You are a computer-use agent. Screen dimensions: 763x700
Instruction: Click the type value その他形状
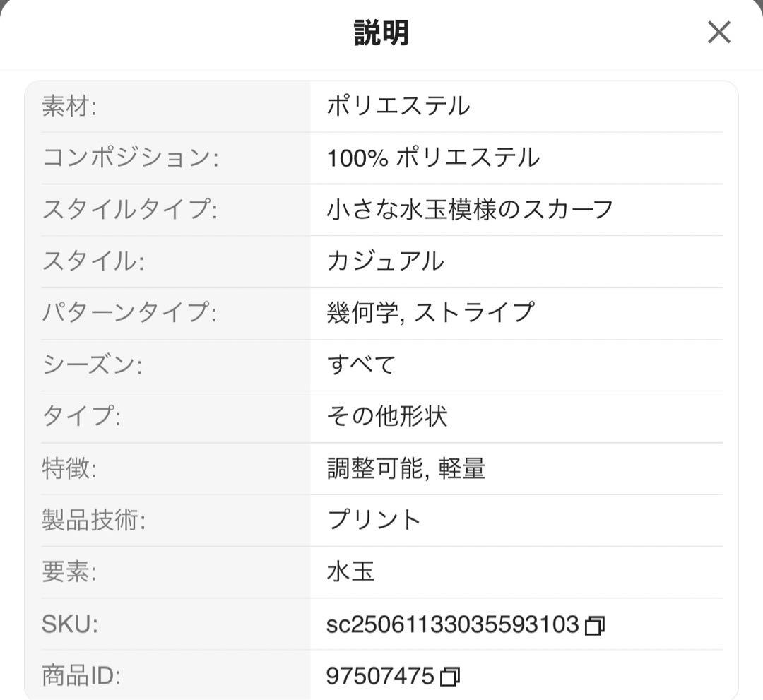pos(387,417)
